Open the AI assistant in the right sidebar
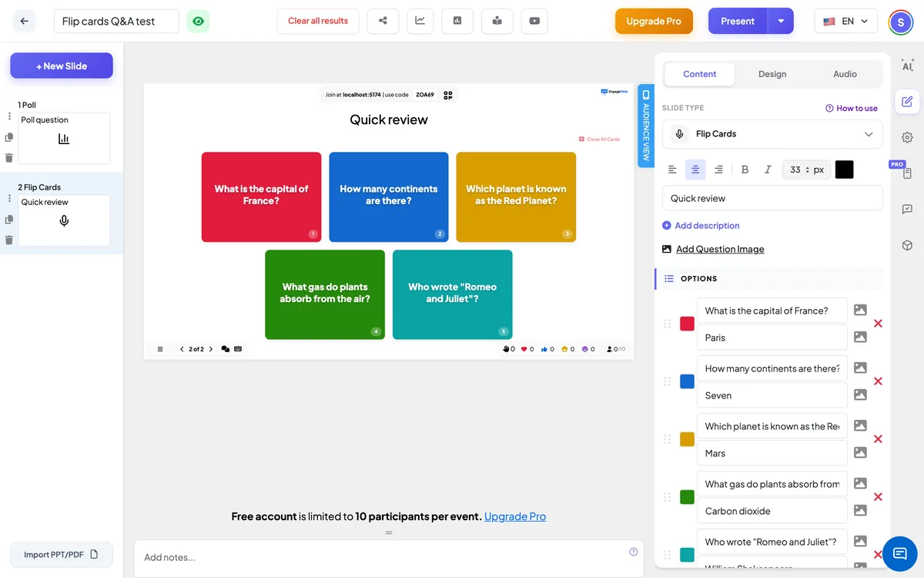924x578 pixels. pyautogui.click(x=908, y=66)
